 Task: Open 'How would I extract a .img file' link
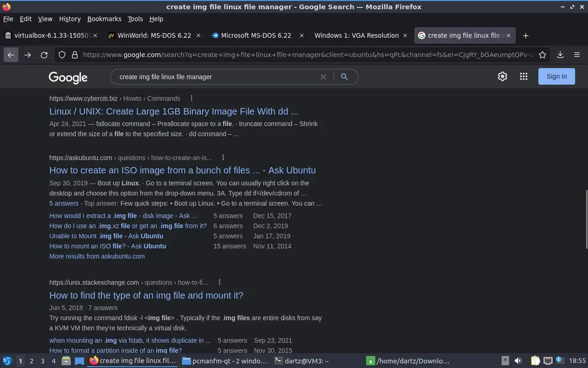coord(123,216)
